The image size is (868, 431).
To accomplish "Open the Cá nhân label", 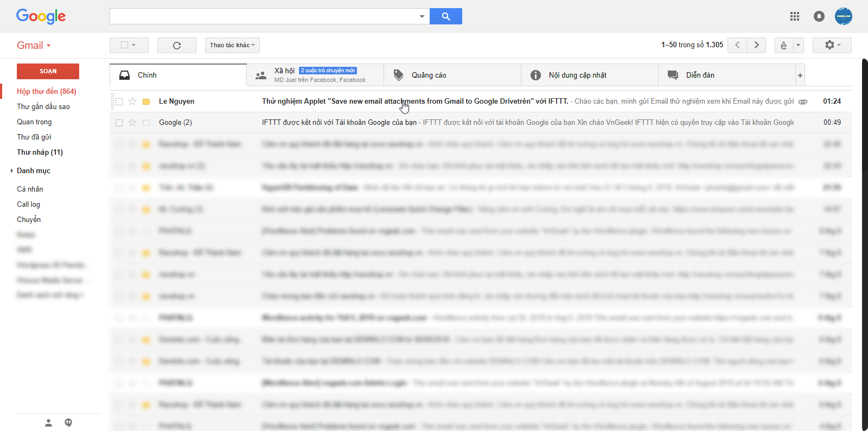I will tap(30, 189).
